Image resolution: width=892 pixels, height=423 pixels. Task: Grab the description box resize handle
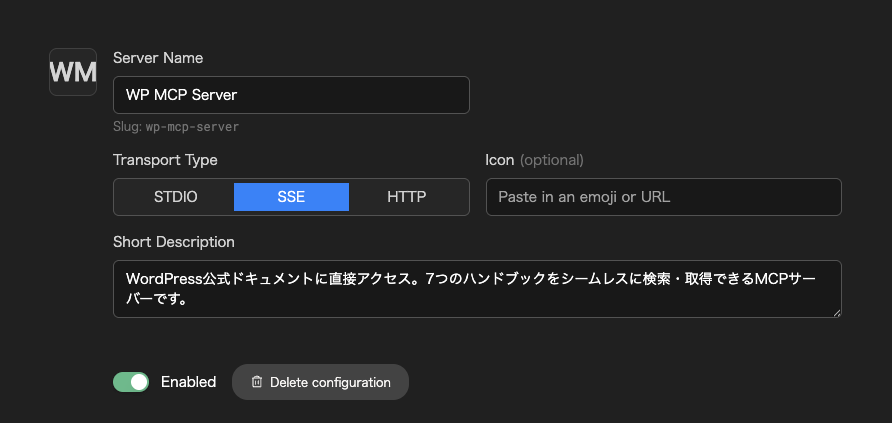[x=837, y=312]
